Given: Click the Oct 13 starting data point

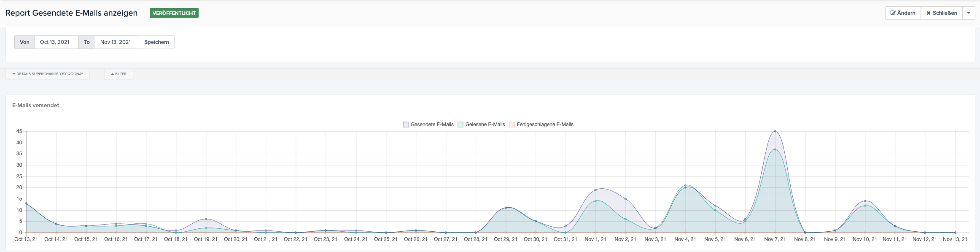Looking at the screenshot, I should (27, 203).
